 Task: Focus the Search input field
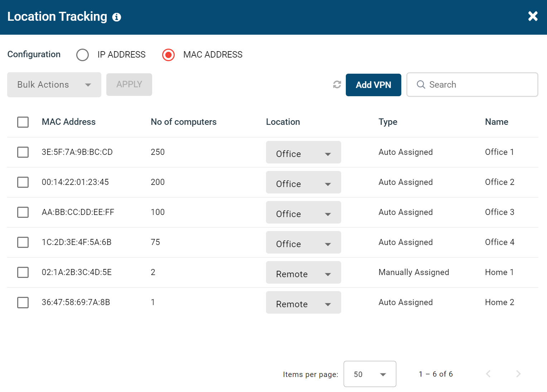pyautogui.click(x=472, y=84)
